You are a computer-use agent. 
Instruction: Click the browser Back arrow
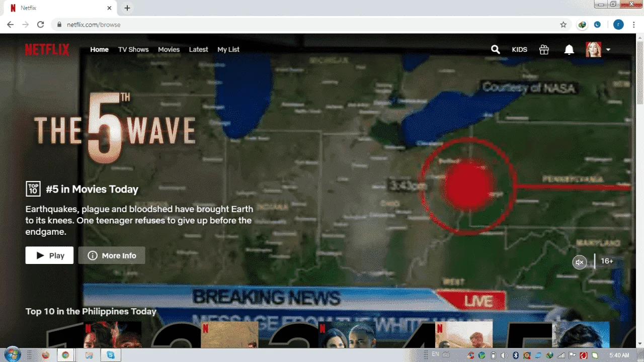click(x=11, y=25)
